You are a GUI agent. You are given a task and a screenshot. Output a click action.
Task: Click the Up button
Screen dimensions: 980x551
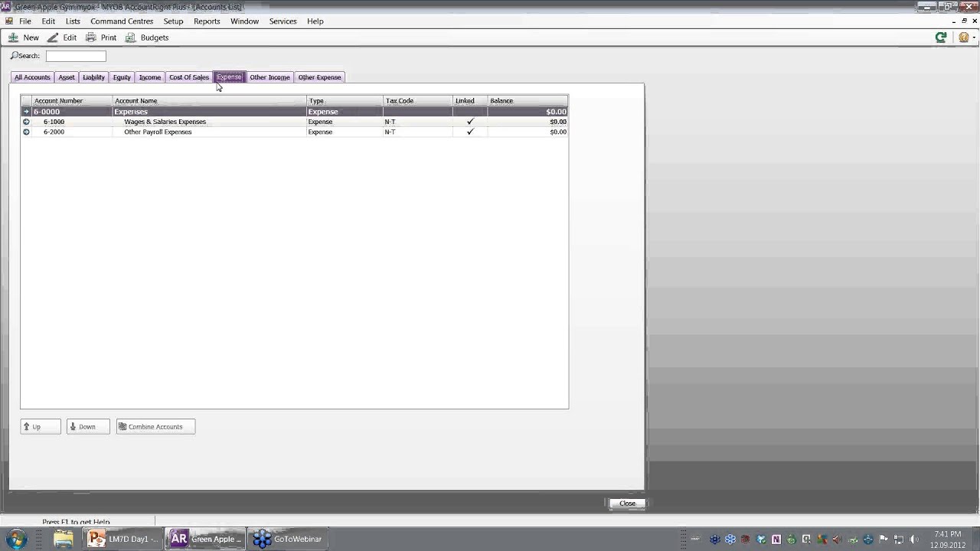[x=41, y=427]
